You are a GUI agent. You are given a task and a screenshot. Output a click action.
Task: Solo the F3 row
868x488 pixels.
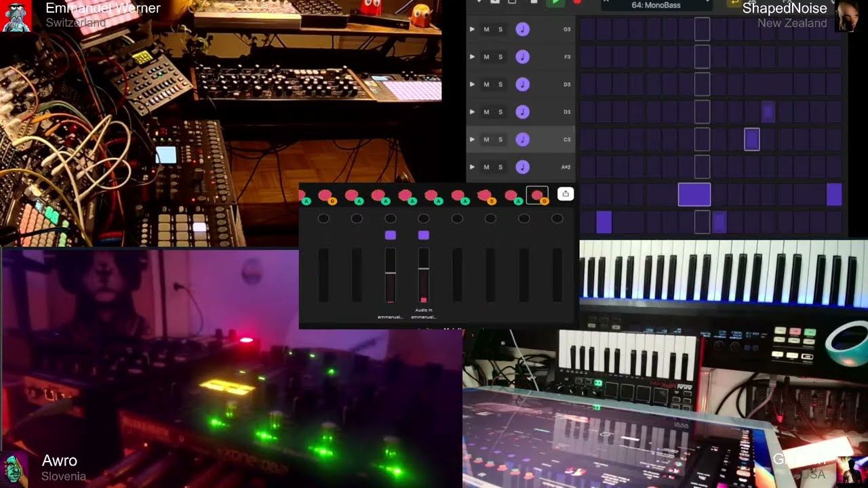(x=500, y=57)
